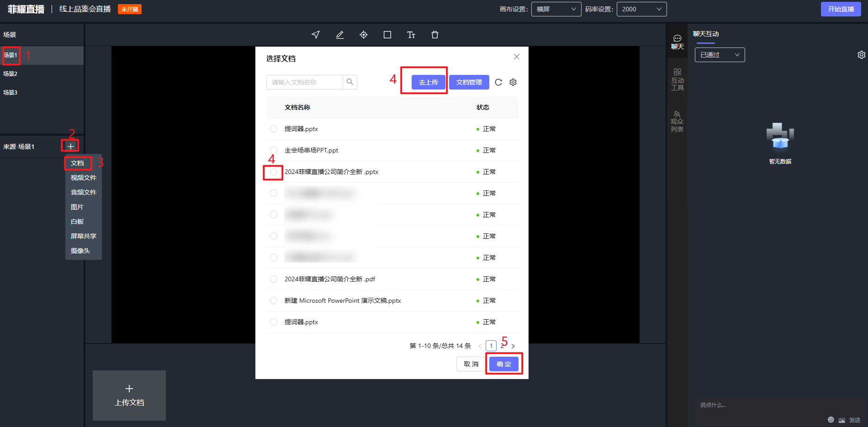The width and height of the screenshot is (868, 427).
Task: Select 屏幕共享 in source menu
Action: coord(84,236)
